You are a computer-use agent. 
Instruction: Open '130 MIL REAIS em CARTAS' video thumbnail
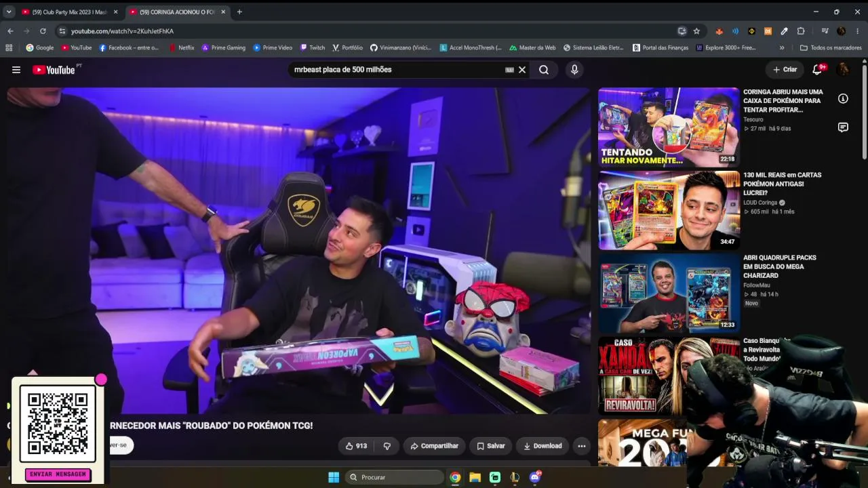[669, 210]
